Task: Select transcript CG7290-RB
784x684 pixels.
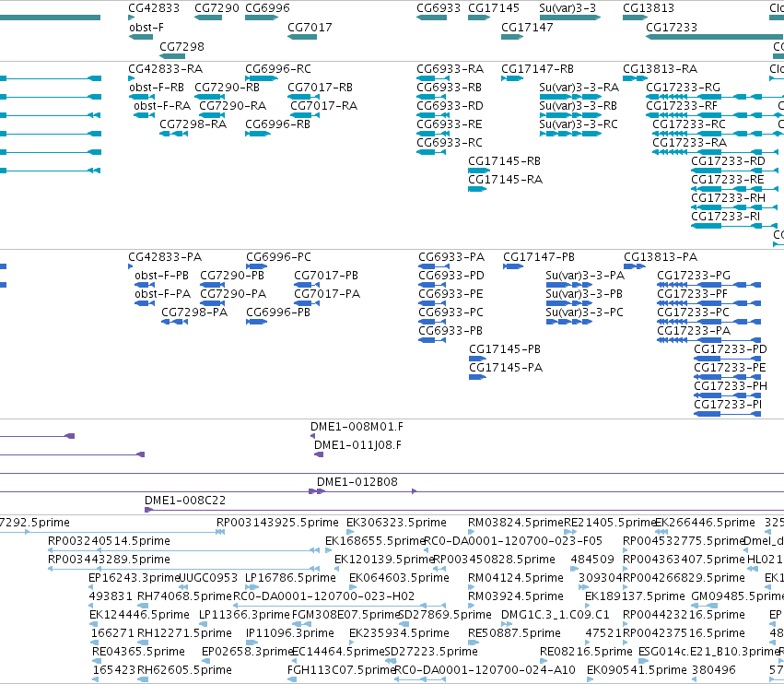Action: [x=227, y=88]
